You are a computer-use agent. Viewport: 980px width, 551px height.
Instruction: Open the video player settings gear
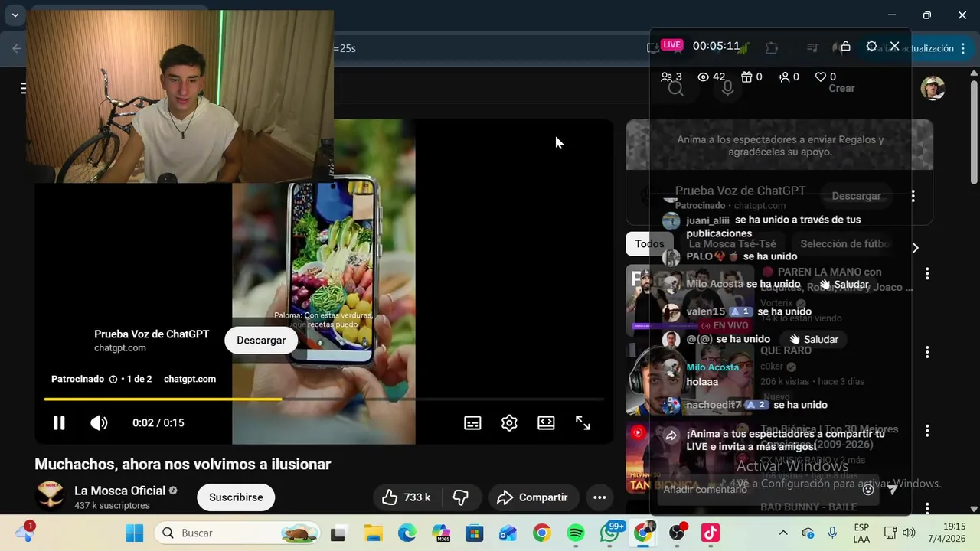tap(509, 422)
